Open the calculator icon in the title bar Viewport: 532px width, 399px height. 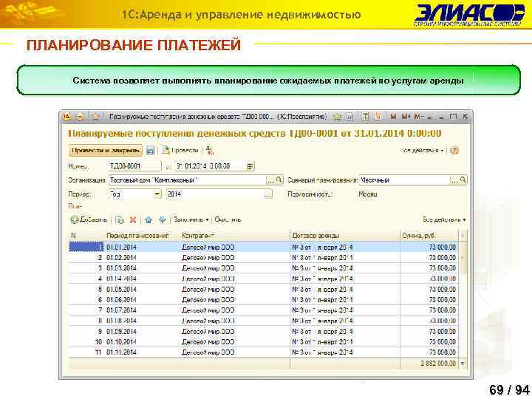[x=365, y=117]
